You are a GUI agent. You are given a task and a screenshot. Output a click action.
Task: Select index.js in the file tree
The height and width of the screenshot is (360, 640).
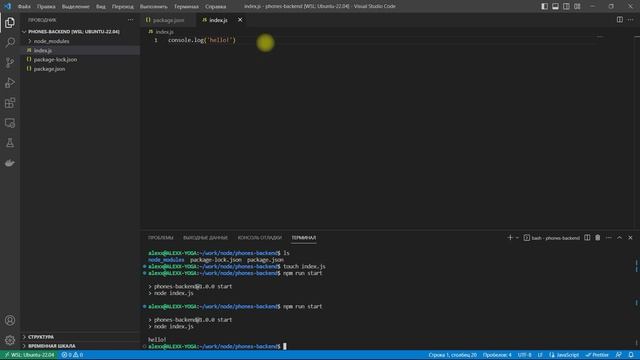point(80,50)
